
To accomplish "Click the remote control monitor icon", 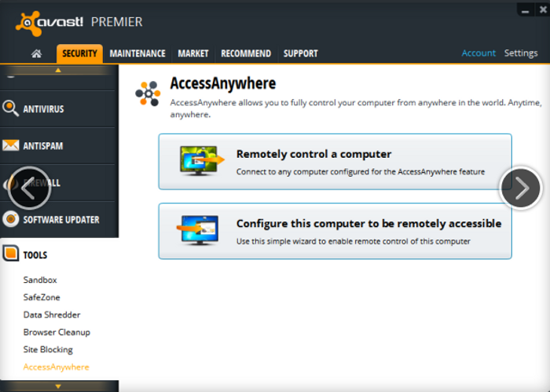I will coord(202,160).
